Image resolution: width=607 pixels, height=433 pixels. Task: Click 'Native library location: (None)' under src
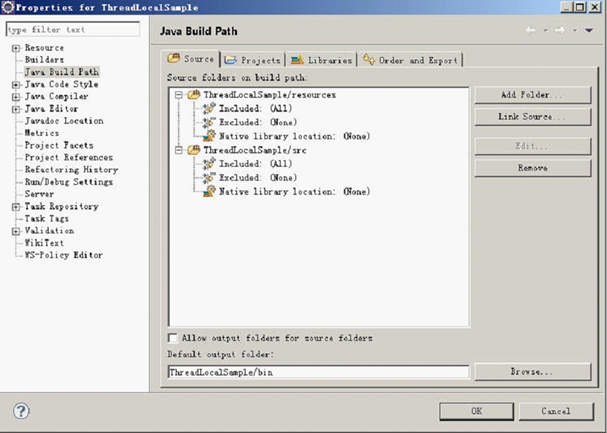click(x=295, y=191)
